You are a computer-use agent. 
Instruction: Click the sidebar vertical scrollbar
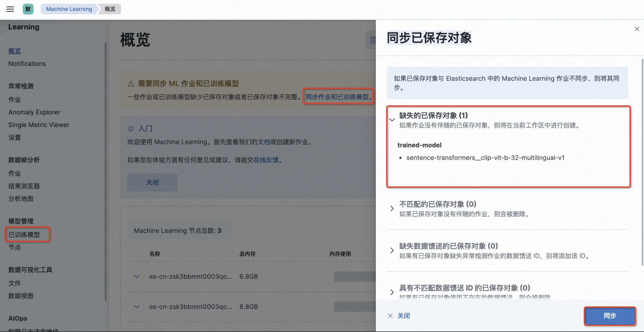click(x=106, y=172)
